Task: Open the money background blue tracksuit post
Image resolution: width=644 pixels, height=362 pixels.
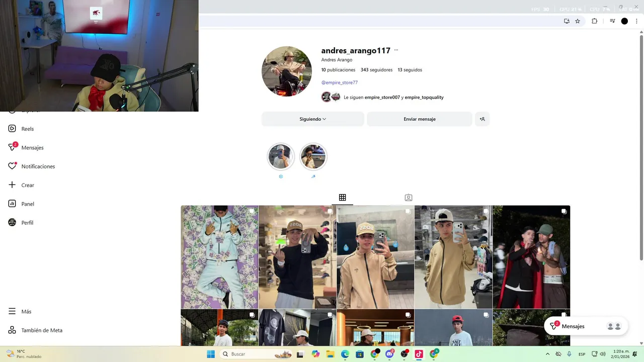Action: click(x=219, y=257)
